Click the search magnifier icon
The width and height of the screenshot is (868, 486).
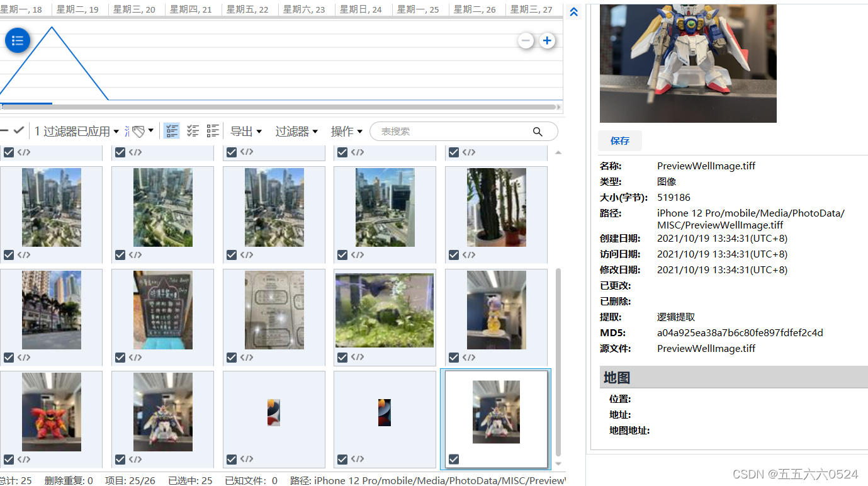click(x=538, y=132)
